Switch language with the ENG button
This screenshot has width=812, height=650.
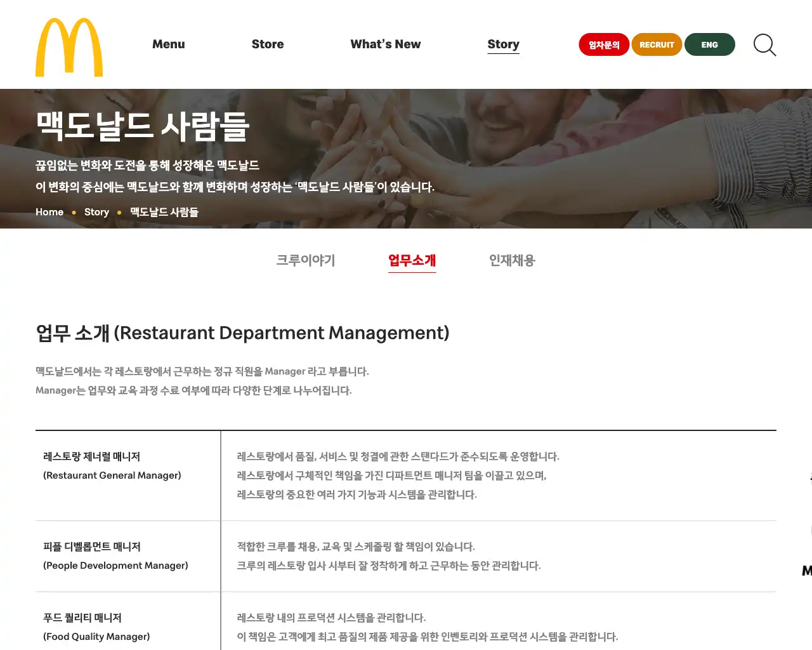click(x=710, y=44)
